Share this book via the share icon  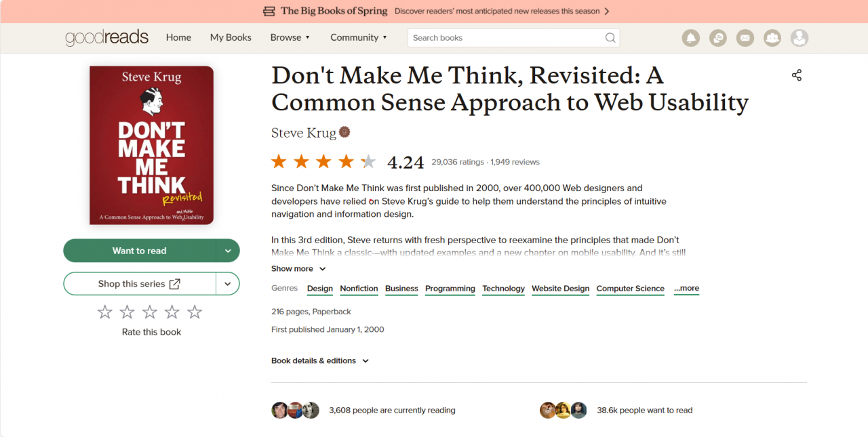(796, 75)
